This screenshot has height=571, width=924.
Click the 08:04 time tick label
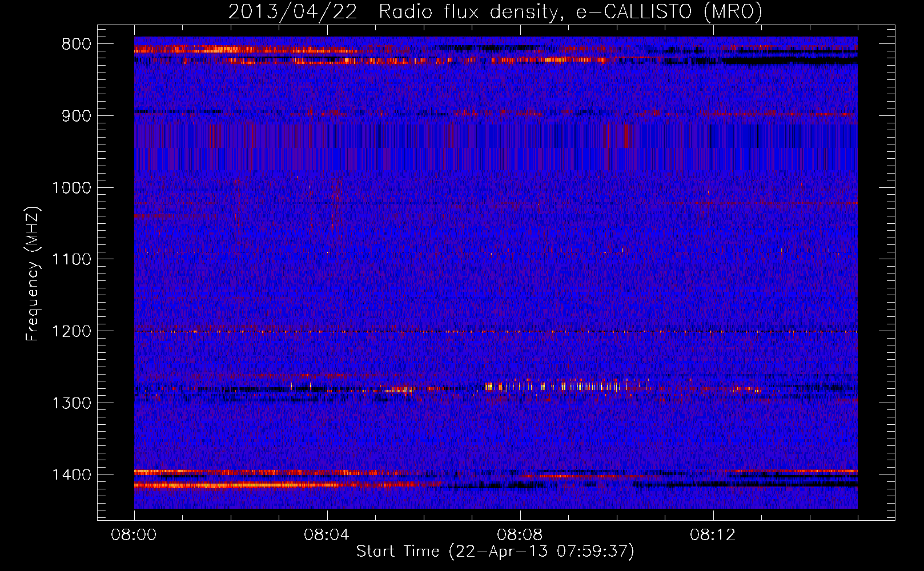point(327,535)
